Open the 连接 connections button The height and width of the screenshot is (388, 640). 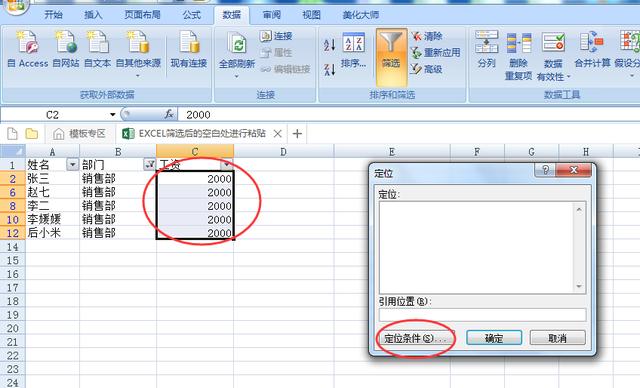[x=276, y=36]
